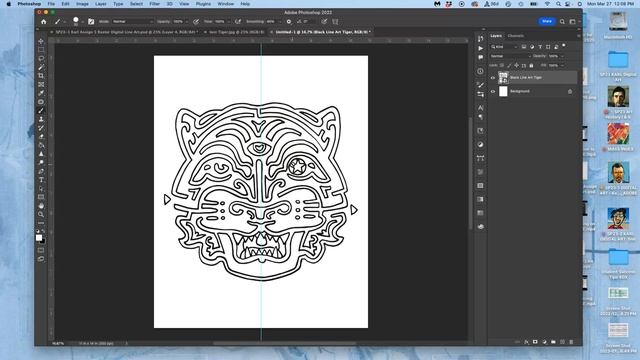Select the Frame tool
Viewport: 640px width, 360px height.
41,84
